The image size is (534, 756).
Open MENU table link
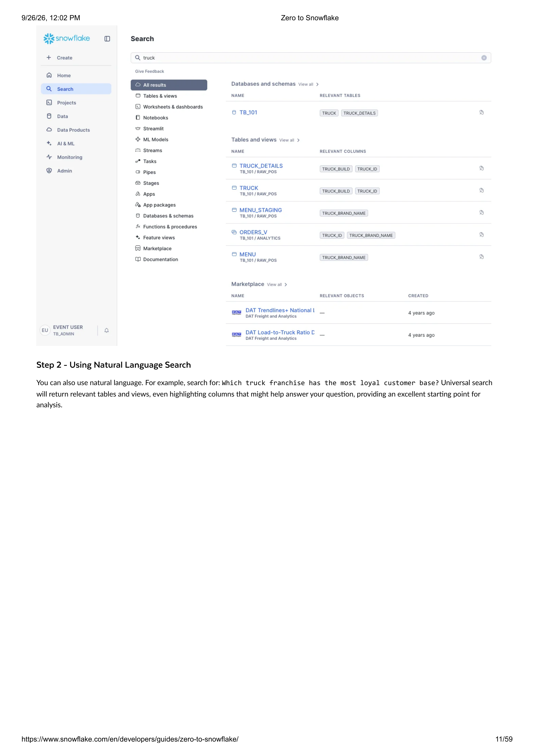point(248,254)
